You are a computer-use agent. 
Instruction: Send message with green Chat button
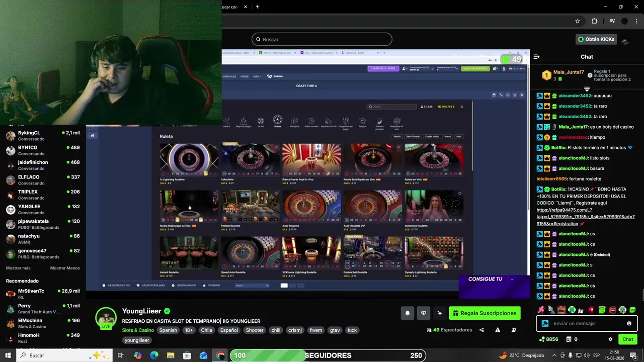(x=627, y=339)
